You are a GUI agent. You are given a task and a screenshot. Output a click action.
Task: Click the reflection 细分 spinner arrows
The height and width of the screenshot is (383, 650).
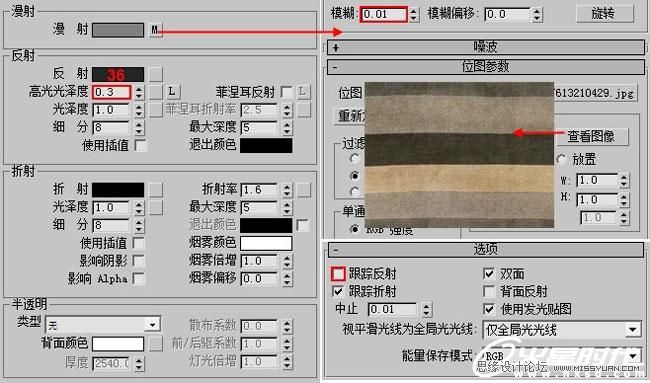pyautogui.click(x=139, y=128)
